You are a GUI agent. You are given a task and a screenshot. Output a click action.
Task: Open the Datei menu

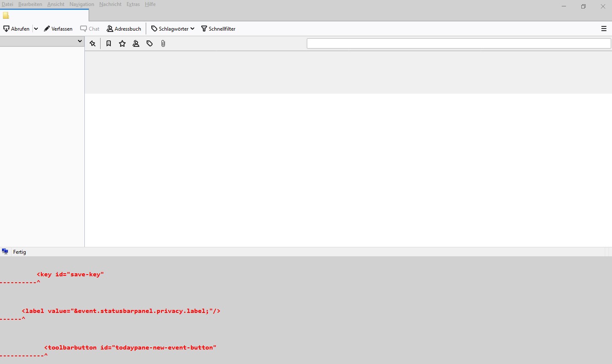pos(7,4)
